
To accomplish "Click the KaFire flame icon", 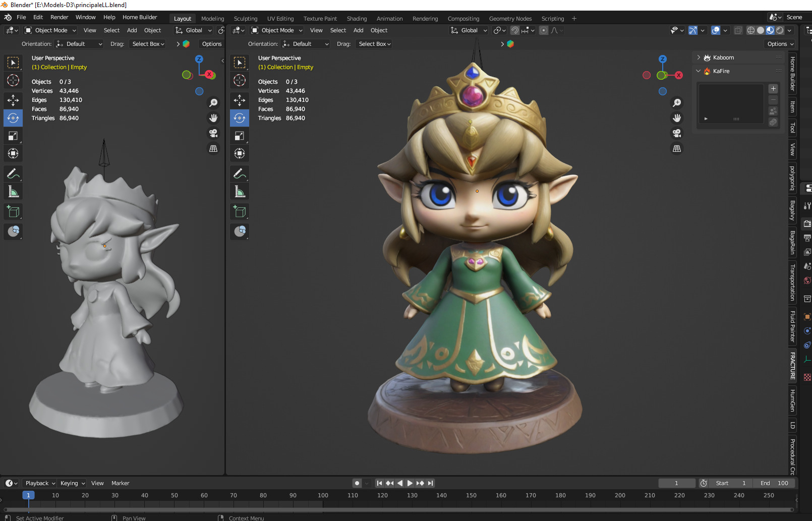I will point(707,71).
